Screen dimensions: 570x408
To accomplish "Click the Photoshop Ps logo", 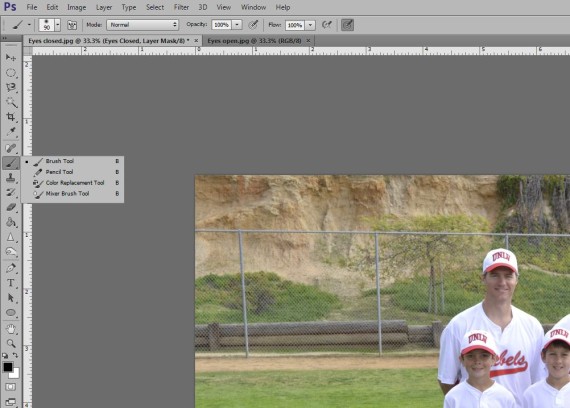I will point(10,7).
